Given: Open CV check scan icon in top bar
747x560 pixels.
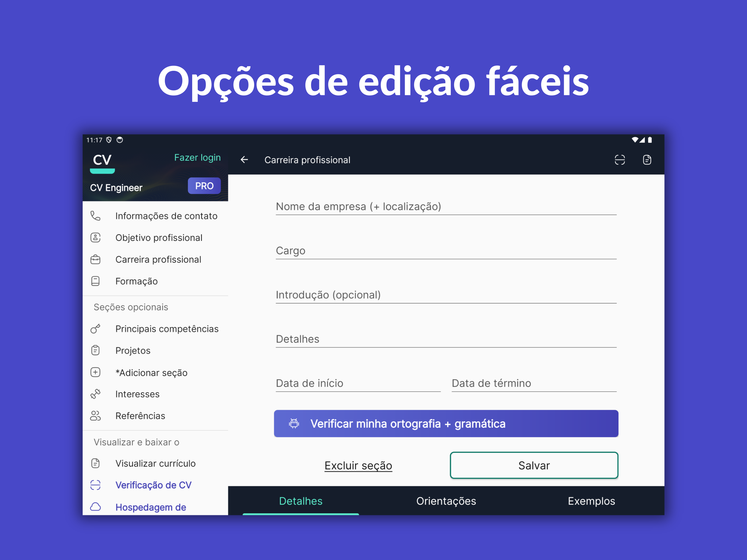Looking at the screenshot, I should click(620, 160).
